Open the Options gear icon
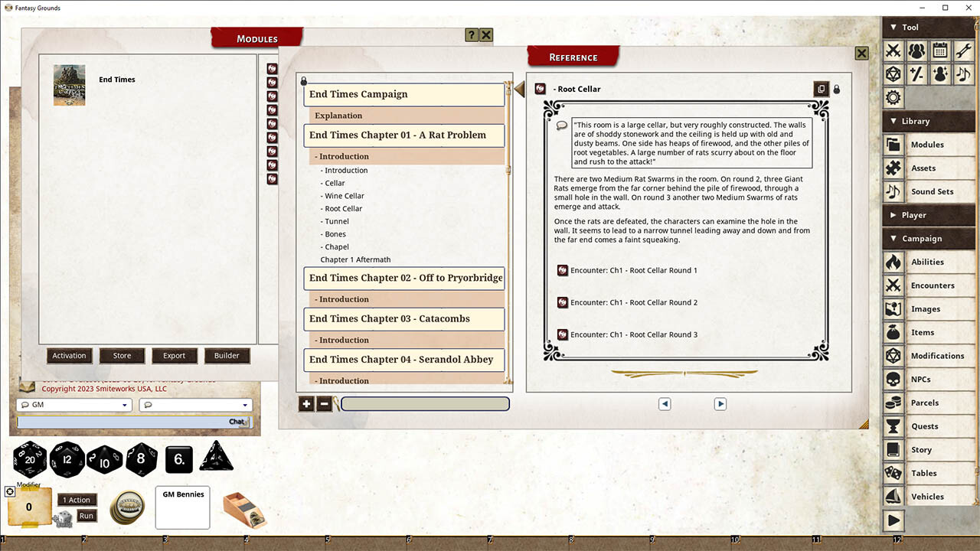This screenshot has height=551, width=980. point(893,97)
